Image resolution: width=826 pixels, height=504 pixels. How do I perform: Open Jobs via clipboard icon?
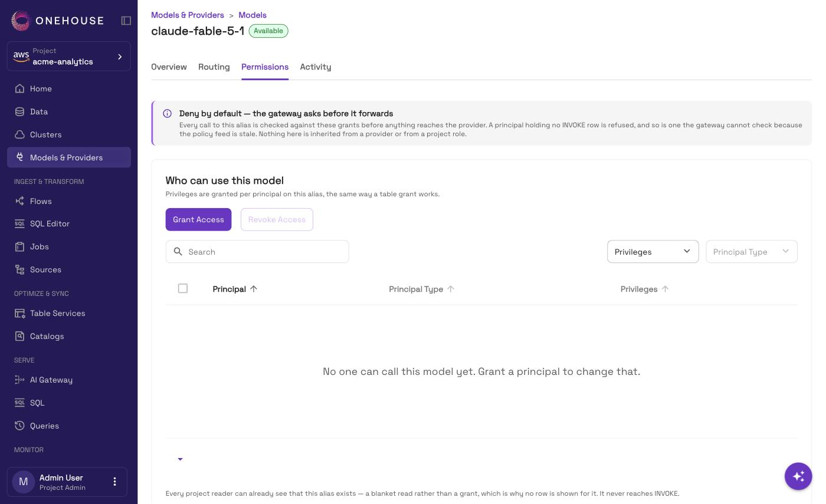point(19,246)
